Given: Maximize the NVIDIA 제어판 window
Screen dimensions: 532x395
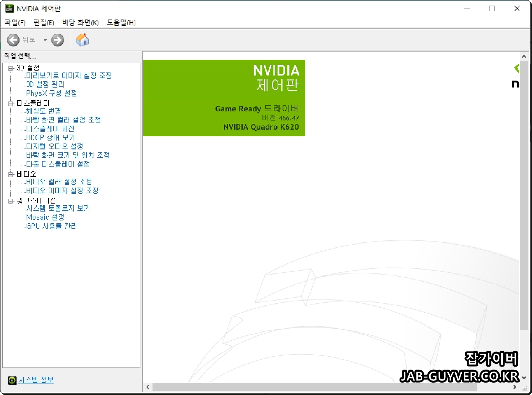Looking at the screenshot, I should pos(492,9).
